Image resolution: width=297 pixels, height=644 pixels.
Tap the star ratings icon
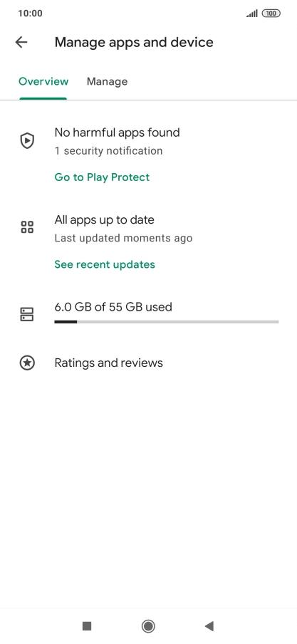[x=27, y=363]
